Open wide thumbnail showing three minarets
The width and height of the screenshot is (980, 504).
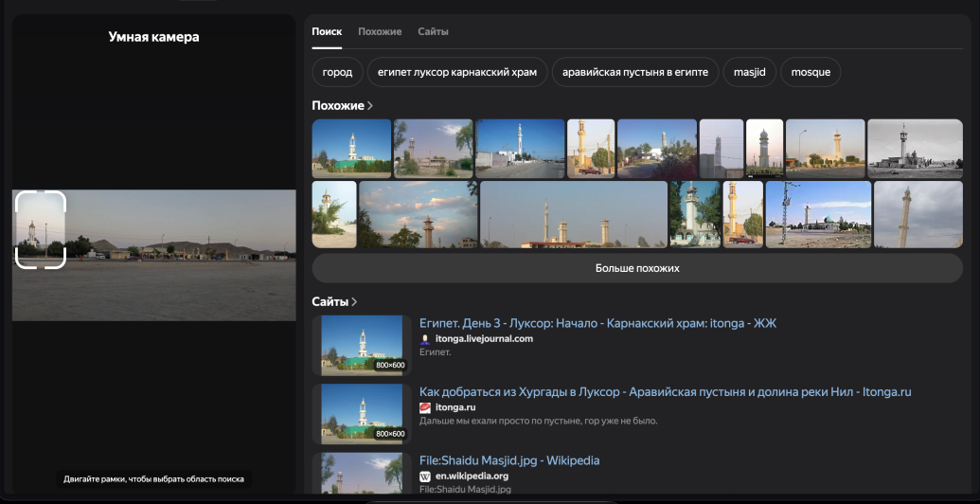click(x=574, y=214)
